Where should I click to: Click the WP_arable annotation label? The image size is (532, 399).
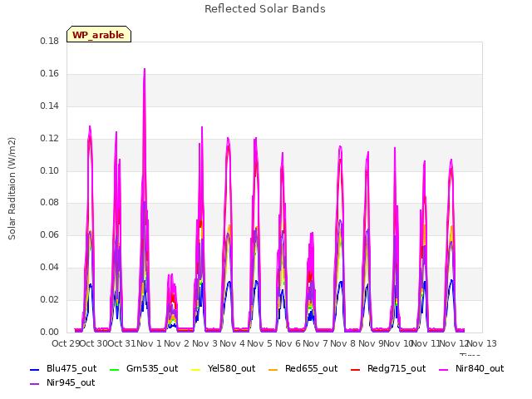pos(99,35)
